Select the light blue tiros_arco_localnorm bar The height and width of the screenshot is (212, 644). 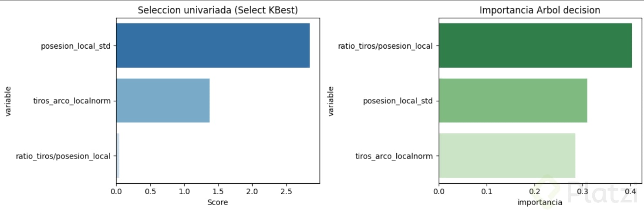(163, 101)
